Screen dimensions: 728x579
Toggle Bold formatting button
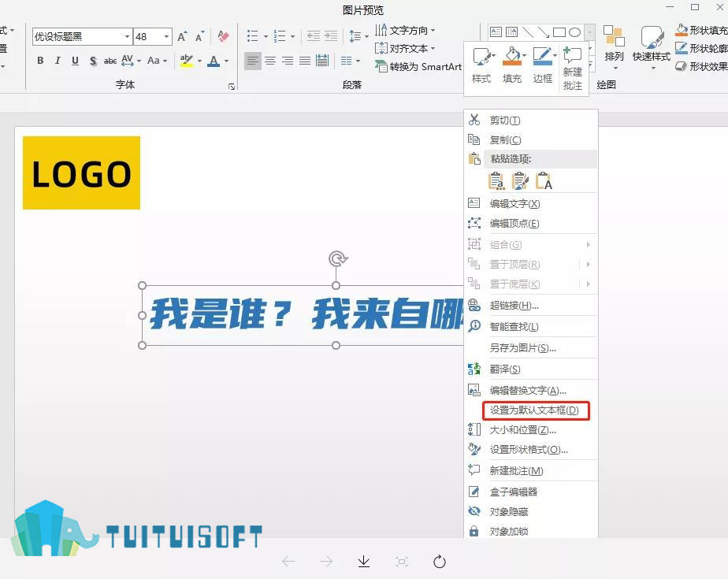41,61
